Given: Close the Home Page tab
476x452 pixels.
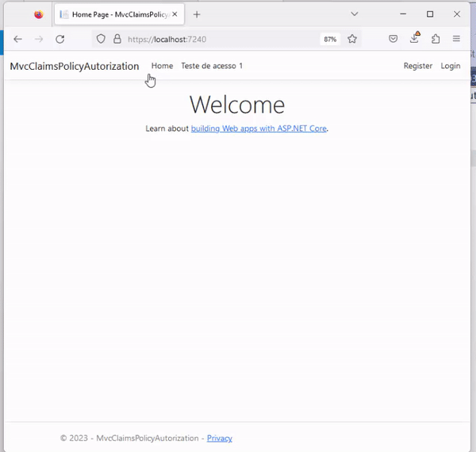Looking at the screenshot, I should click(175, 14).
